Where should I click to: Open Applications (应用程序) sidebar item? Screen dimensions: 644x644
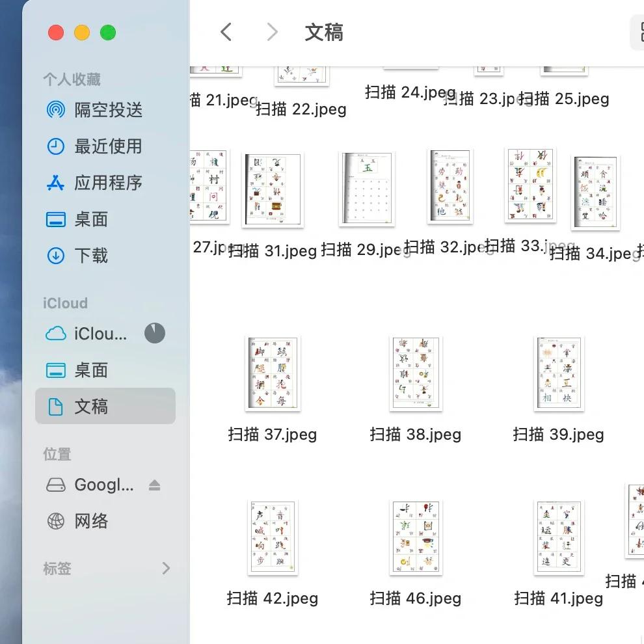(108, 183)
